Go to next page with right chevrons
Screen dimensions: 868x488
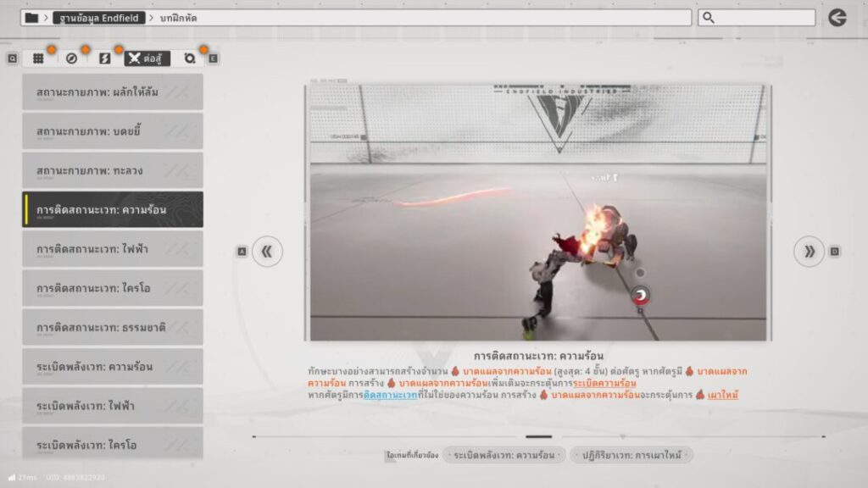(809, 252)
